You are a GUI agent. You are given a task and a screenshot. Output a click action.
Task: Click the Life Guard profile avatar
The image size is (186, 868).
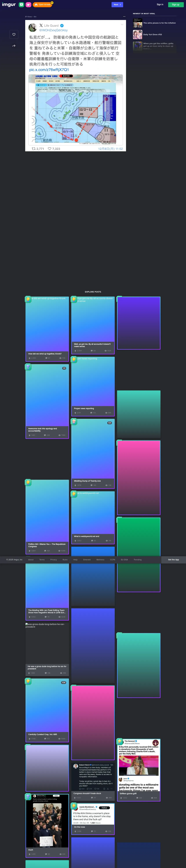coord(33,28)
